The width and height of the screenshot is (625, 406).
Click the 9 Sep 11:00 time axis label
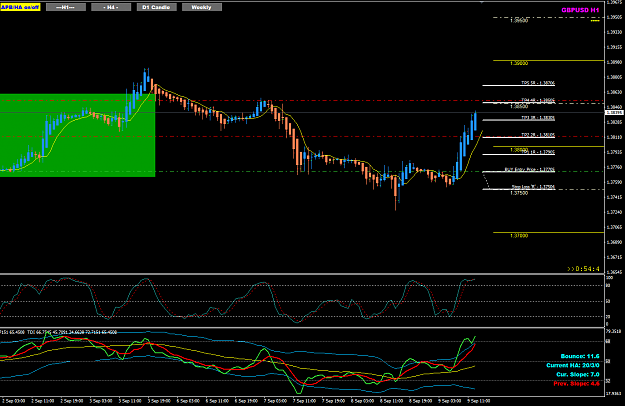pyautogui.click(x=478, y=401)
